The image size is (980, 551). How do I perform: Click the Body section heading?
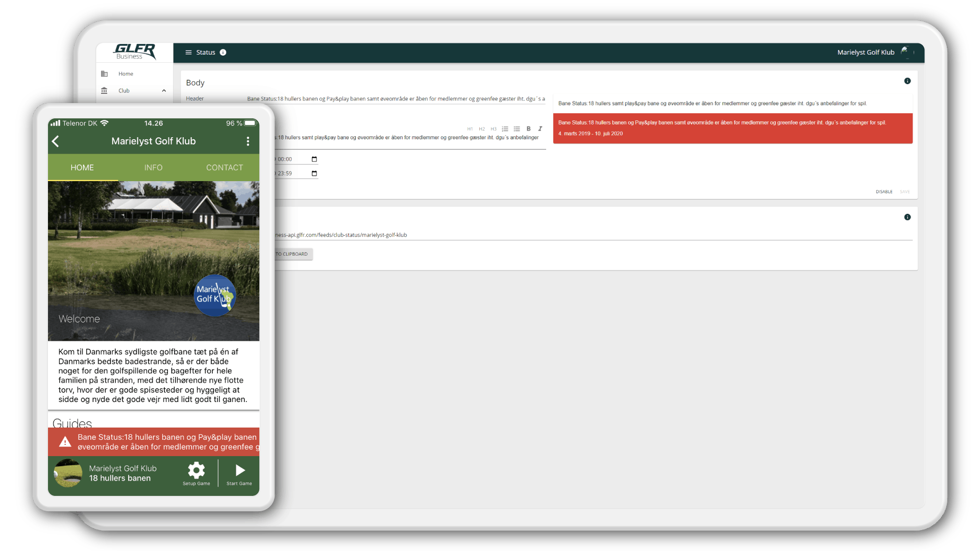[x=195, y=83]
